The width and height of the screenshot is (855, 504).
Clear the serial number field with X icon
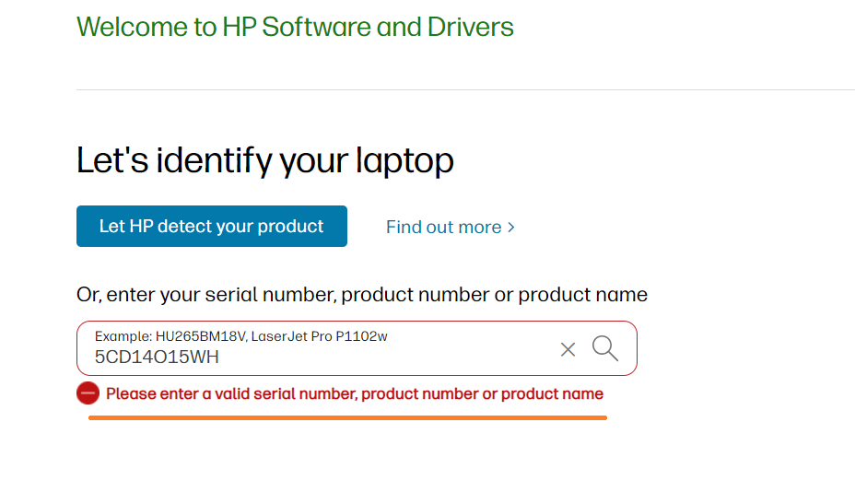(568, 349)
